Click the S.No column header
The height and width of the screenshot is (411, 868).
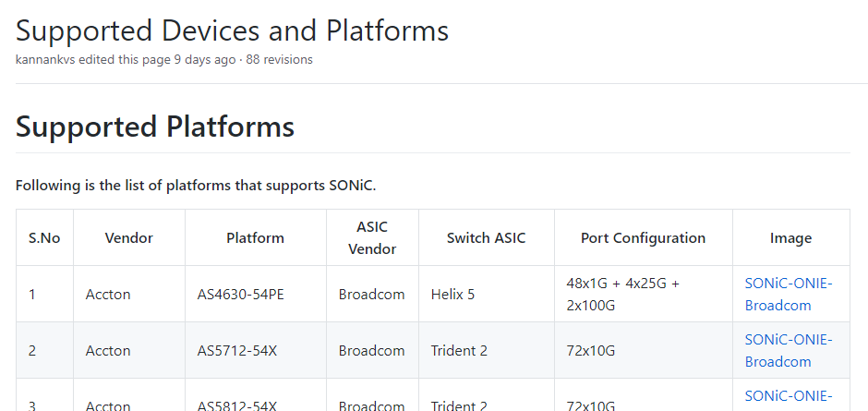[44, 238]
